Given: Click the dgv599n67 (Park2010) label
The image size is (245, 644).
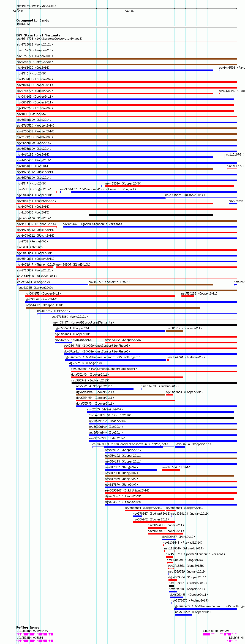Looking at the screenshot, I should (x=178, y=537).
